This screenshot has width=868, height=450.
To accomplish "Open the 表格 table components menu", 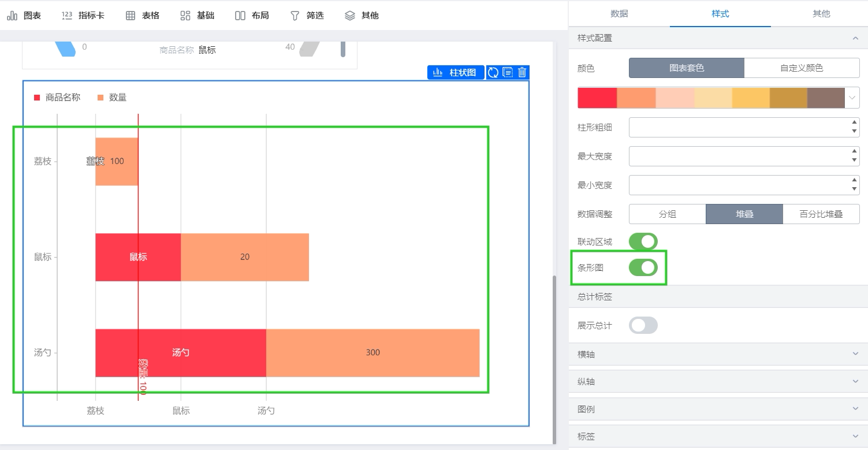I will [x=142, y=16].
